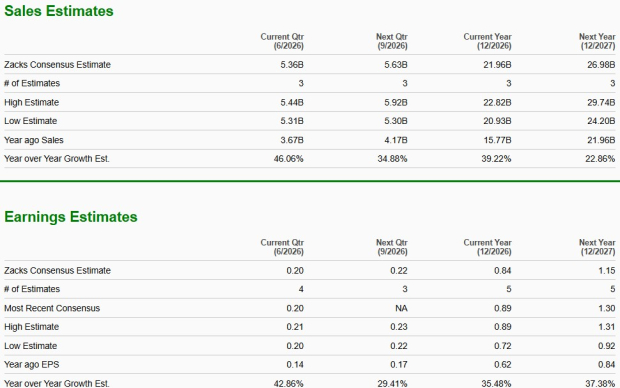Click Sales high estimate 5.92B
This screenshot has height=388, width=620.
pos(396,102)
